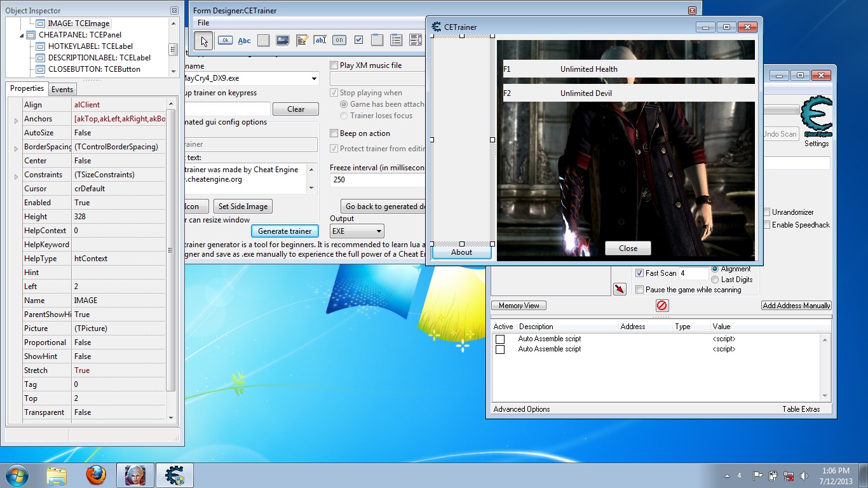Enable Pause the game while scanning
Image resolution: width=868 pixels, height=488 pixels.
point(640,290)
